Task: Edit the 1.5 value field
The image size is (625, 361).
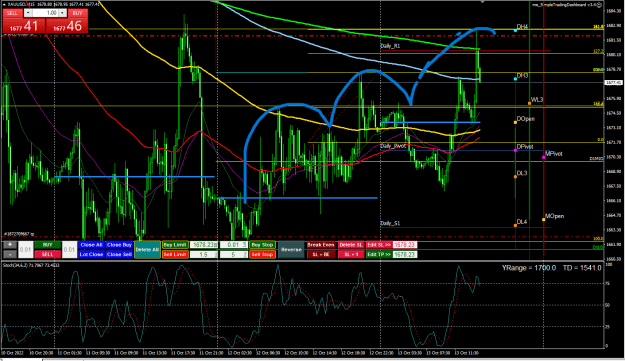Action: click(204, 254)
